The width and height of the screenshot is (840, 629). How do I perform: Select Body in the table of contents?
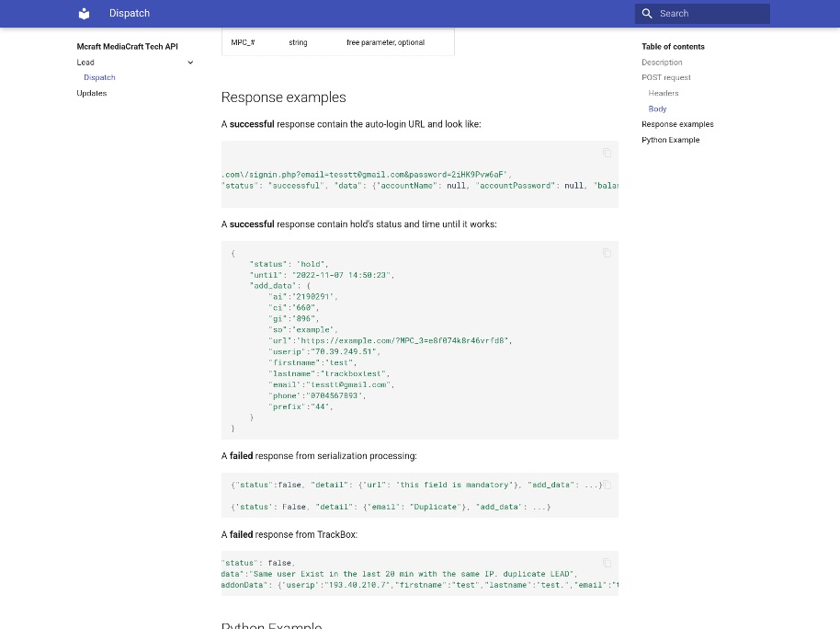tap(657, 109)
